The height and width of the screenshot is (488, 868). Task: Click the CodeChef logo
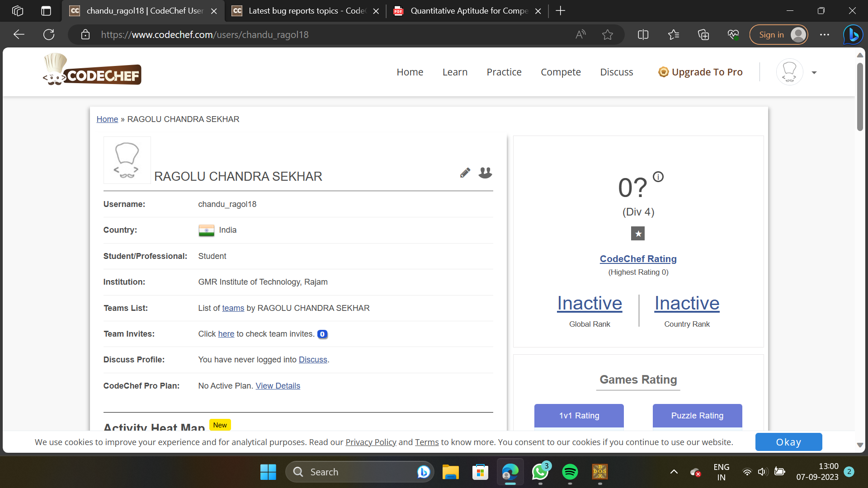(92, 70)
